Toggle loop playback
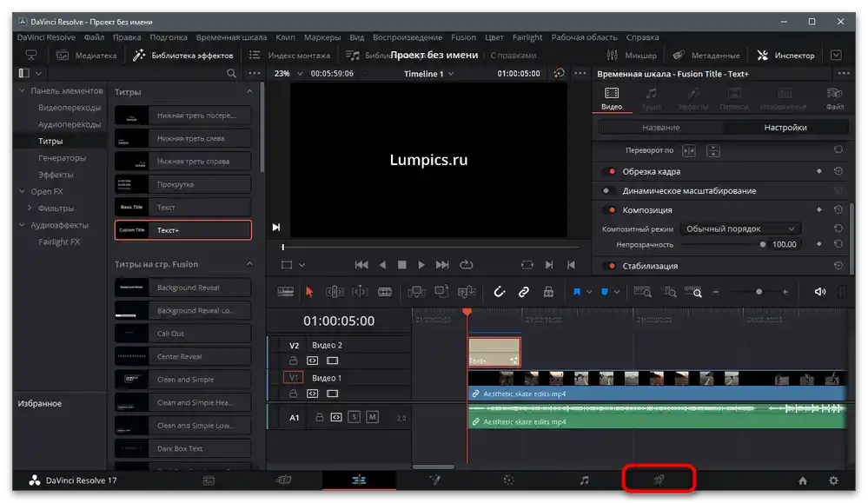868x503 pixels. tap(466, 265)
